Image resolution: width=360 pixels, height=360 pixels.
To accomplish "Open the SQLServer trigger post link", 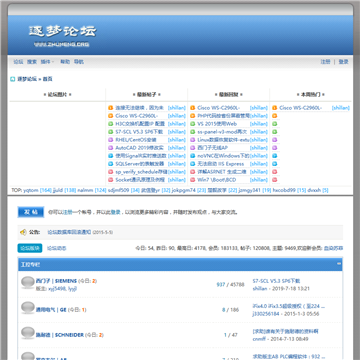I will tap(140, 164).
